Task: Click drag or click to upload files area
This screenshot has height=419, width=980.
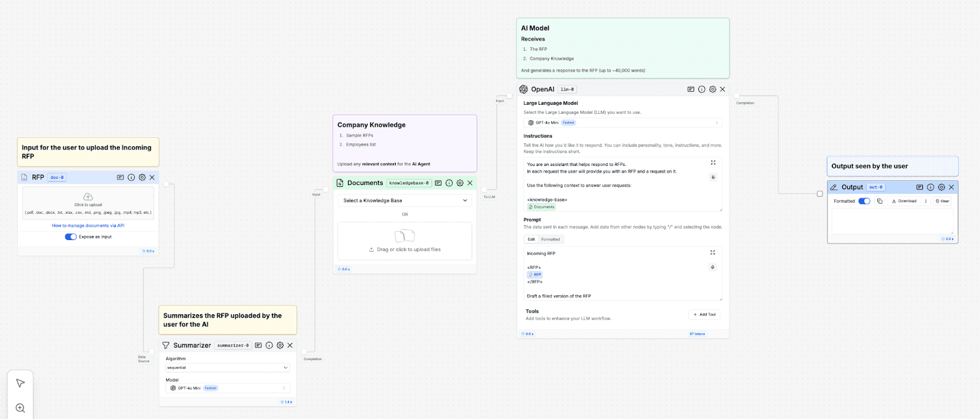Action: (405, 241)
